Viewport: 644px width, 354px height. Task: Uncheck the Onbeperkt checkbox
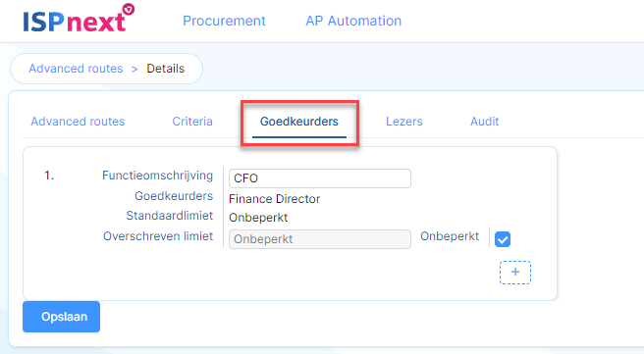[503, 239]
